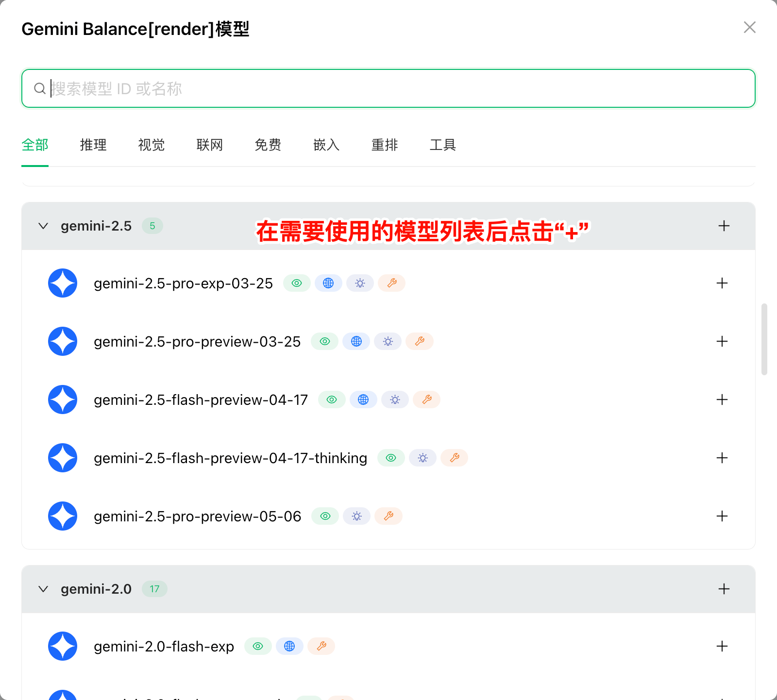Add gemini-2.0-flash-exp with its plus icon
The height and width of the screenshot is (700, 777).
722,646
